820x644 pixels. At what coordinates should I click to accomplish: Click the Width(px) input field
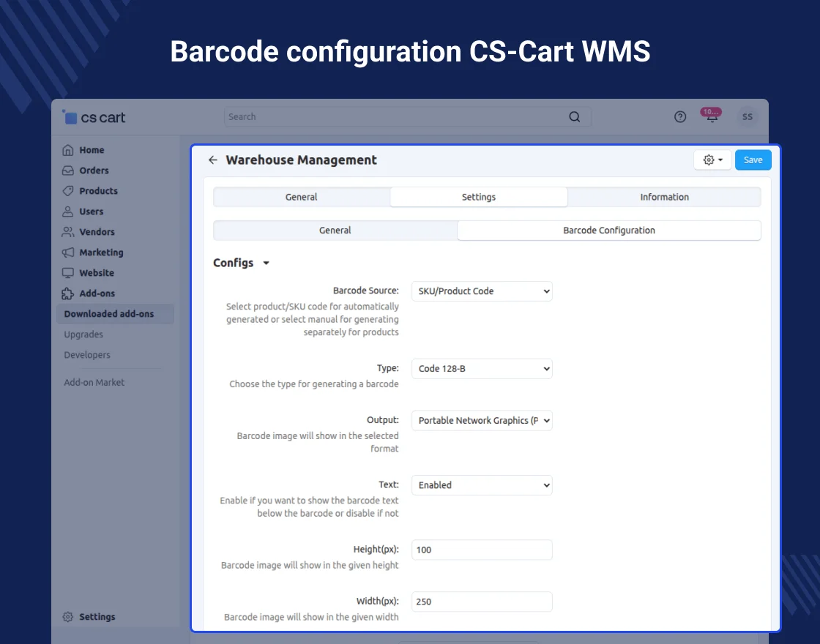[x=482, y=602]
